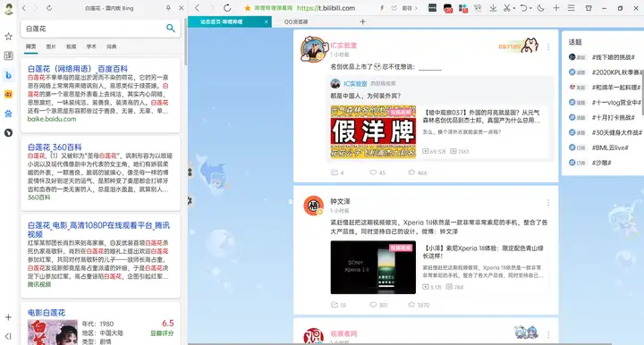
Task: Like the 钟文泽 post (1870)
Action: coord(419,305)
